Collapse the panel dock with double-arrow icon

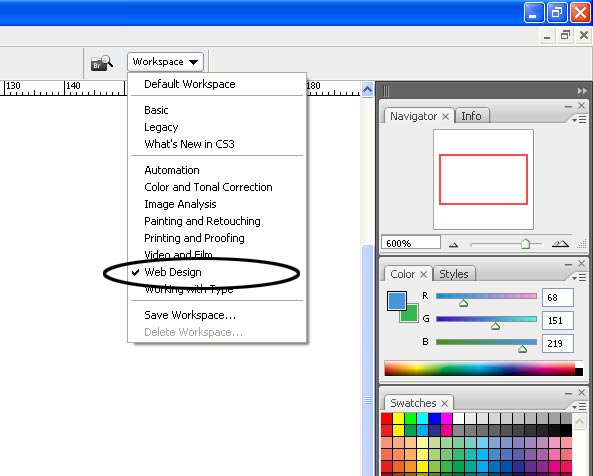pos(582,91)
